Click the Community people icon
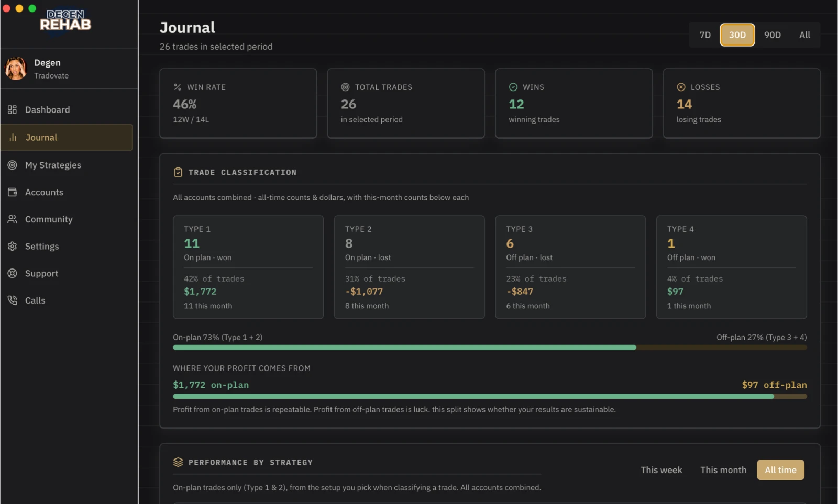 tap(12, 219)
